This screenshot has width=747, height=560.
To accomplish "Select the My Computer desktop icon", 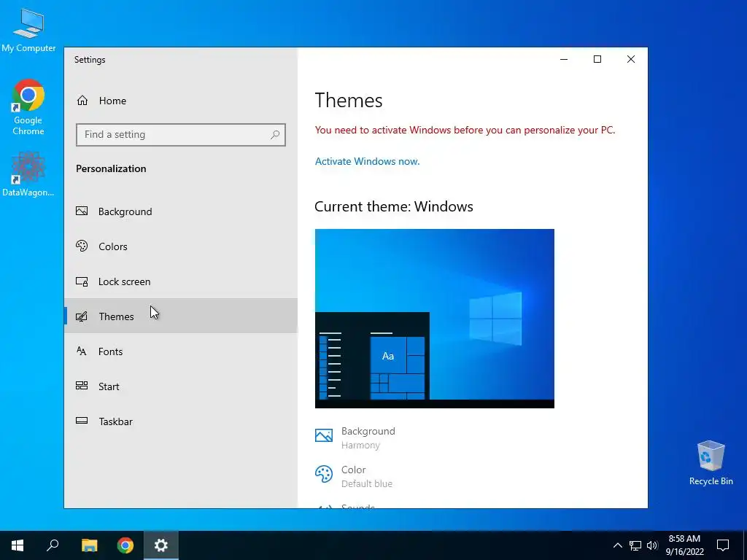I will point(28,30).
